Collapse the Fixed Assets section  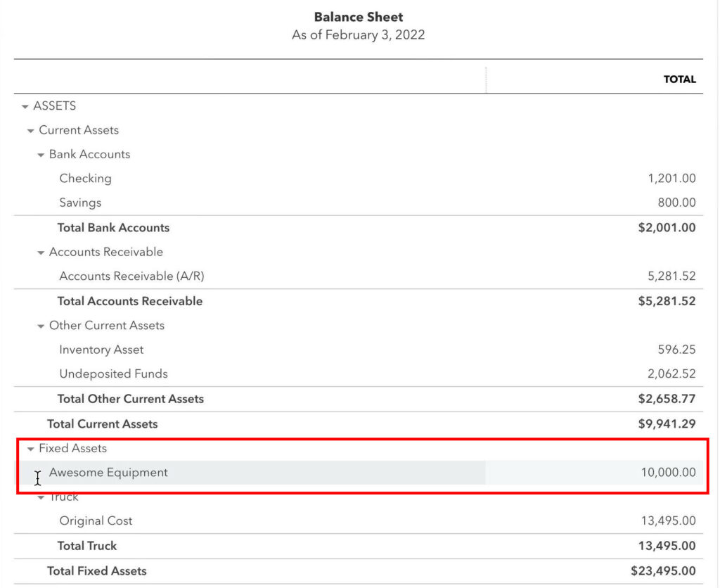pyautogui.click(x=30, y=448)
